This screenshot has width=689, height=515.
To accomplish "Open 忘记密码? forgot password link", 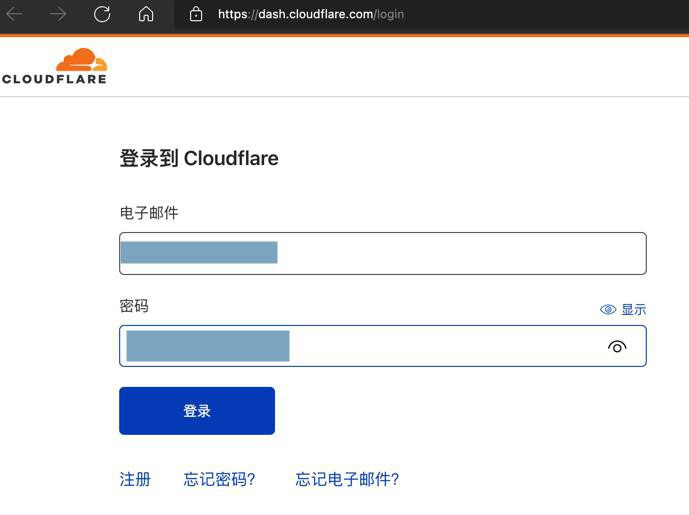I will tap(219, 479).
